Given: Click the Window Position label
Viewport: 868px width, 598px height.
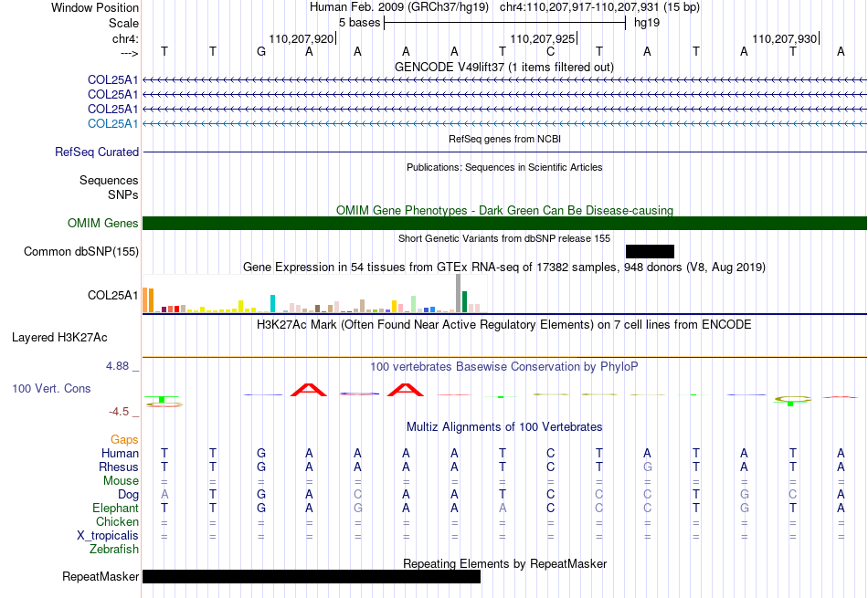Looking at the screenshot, I should click(95, 7).
